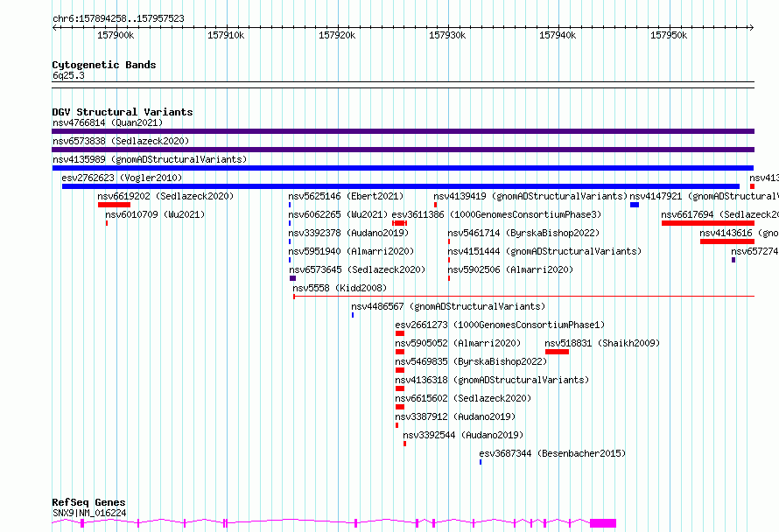Click the red nsv6010709 variant mark
This screenshot has height=532, width=779.
[107, 223]
